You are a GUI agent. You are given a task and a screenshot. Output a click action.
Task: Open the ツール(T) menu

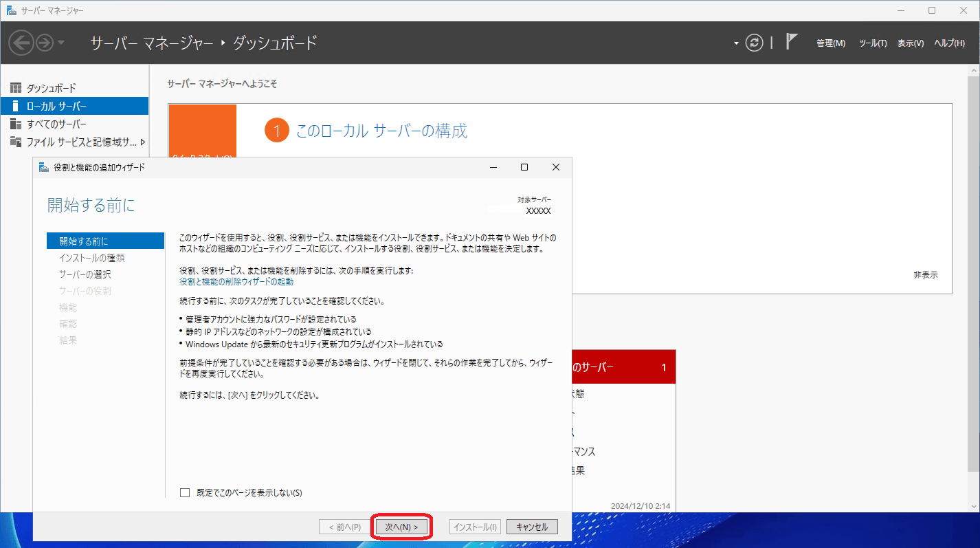point(873,43)
